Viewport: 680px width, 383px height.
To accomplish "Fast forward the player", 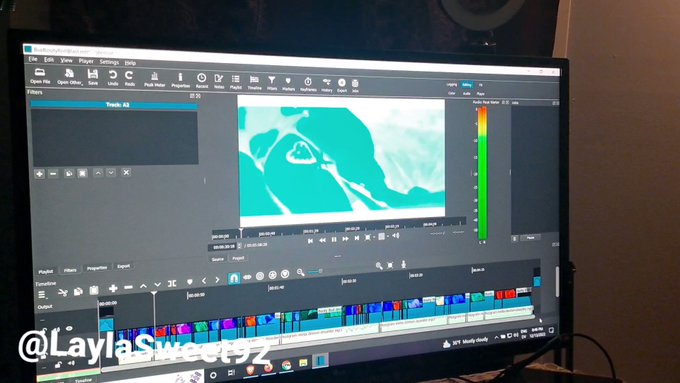I will coord(346,239).
